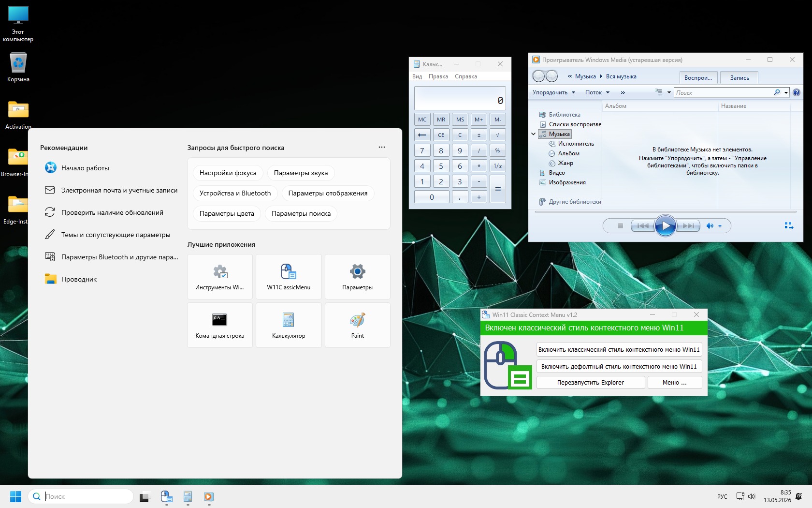Enable default Win11 context menu style
Viewport: 812px width, 508px height.
619,366
